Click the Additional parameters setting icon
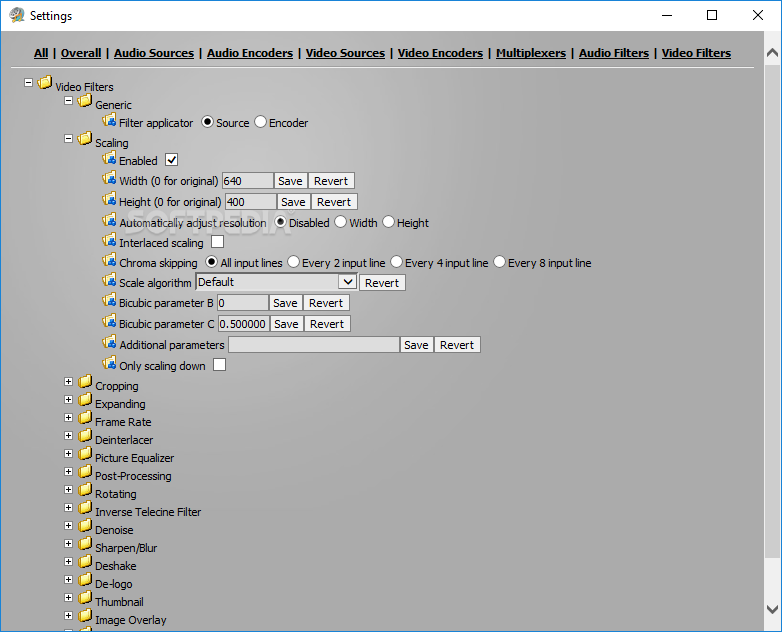This screenshot has height=632, width=782. [109, 342]
